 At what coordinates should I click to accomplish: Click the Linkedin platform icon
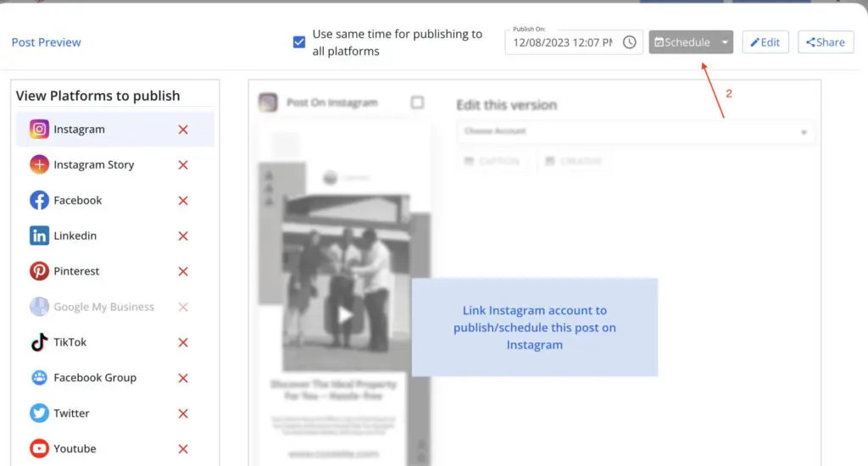click(x=39, y=236)
